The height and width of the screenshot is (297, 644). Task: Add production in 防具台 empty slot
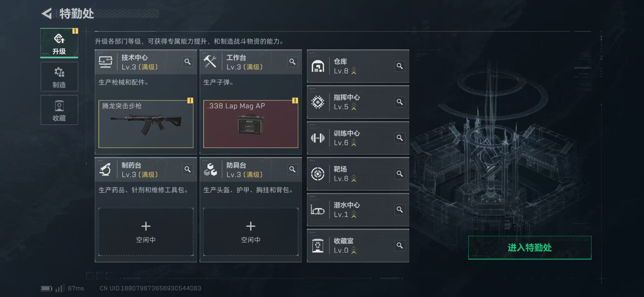(x=250, y=231)
